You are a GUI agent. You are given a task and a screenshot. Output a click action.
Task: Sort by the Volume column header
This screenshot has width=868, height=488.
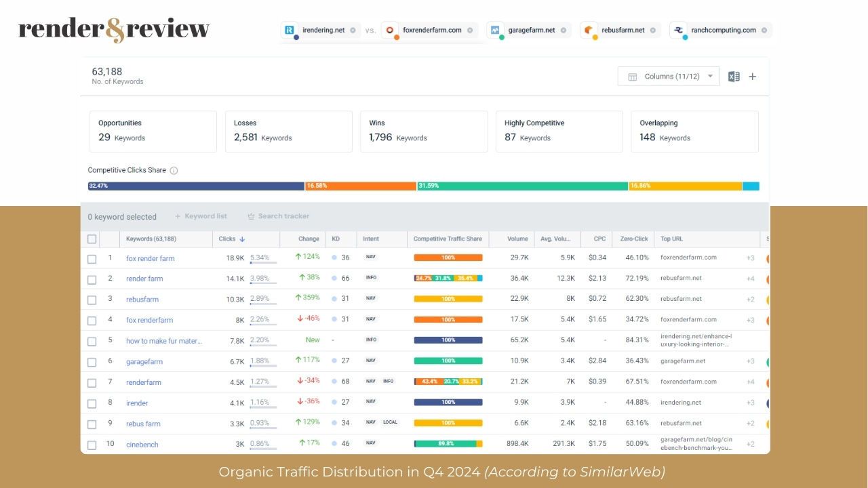click(517, 239)
